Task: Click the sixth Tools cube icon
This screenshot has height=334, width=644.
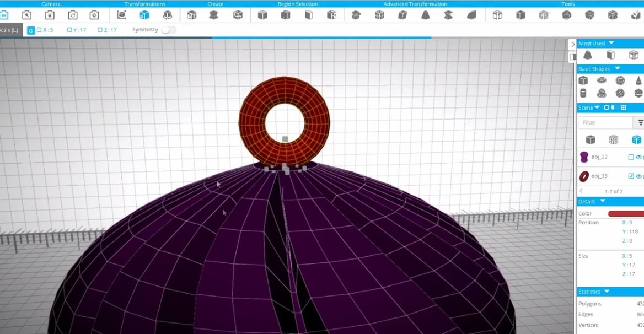Action: click(x=613, y=15)
